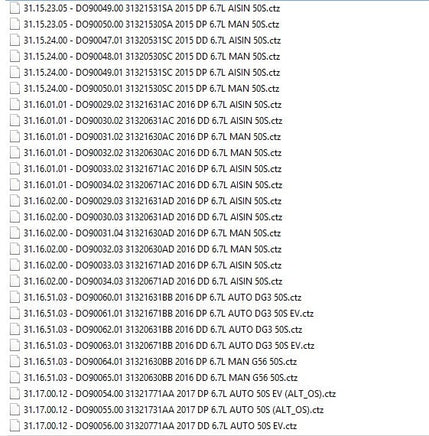This screenshot has width=429, height=436.
Task: Select file DO90030.02 31320631AC 2016 DD
Action: pos(153,120)
